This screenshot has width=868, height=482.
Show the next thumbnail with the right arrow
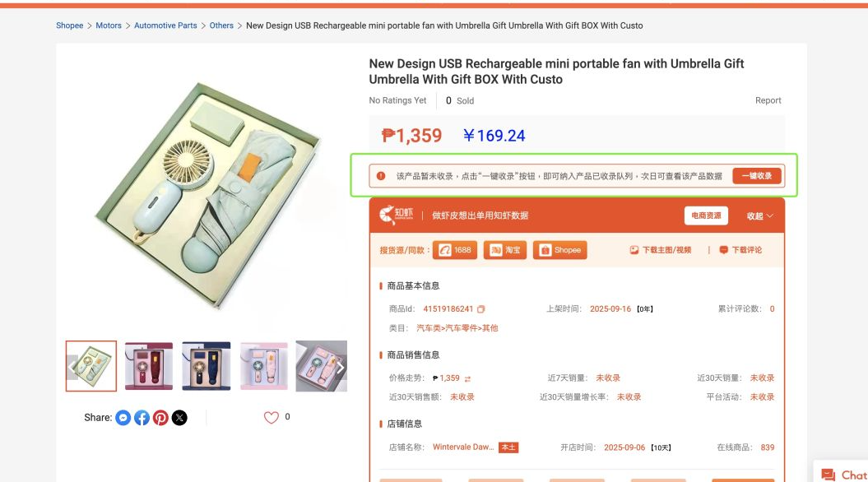[341, 367]
